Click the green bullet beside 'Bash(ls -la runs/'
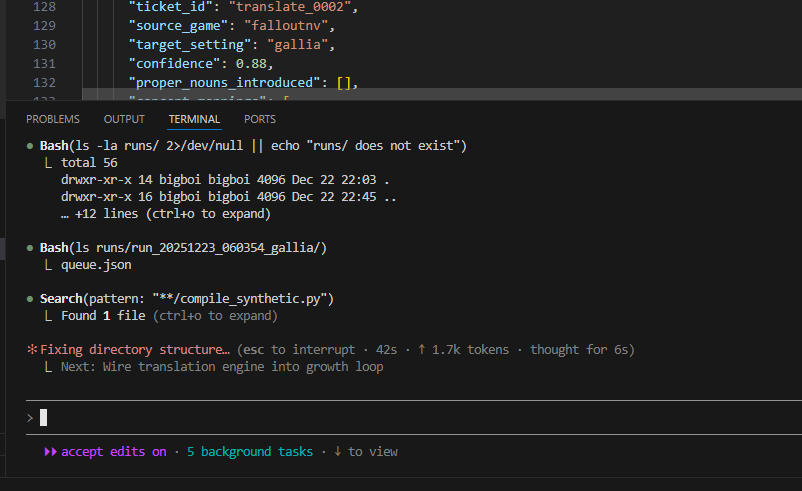Screen dimensions: 802x491 click(x=30, y=146)
